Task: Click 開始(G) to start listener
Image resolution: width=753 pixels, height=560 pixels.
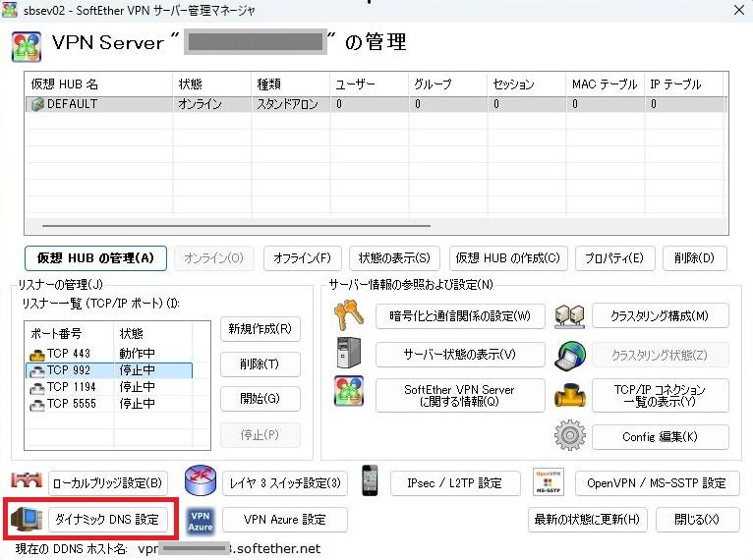Action: click(261, 399)
